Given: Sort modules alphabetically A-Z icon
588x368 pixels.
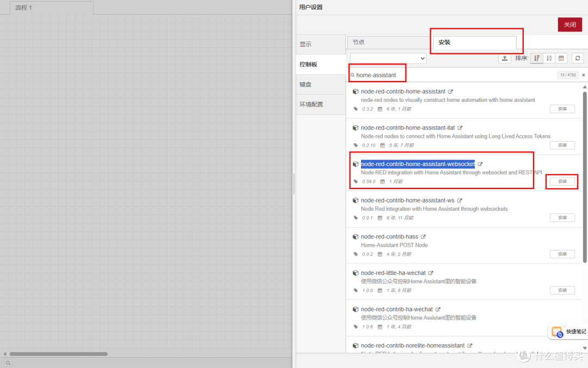Looking at the screenshot, I should 549,58.
